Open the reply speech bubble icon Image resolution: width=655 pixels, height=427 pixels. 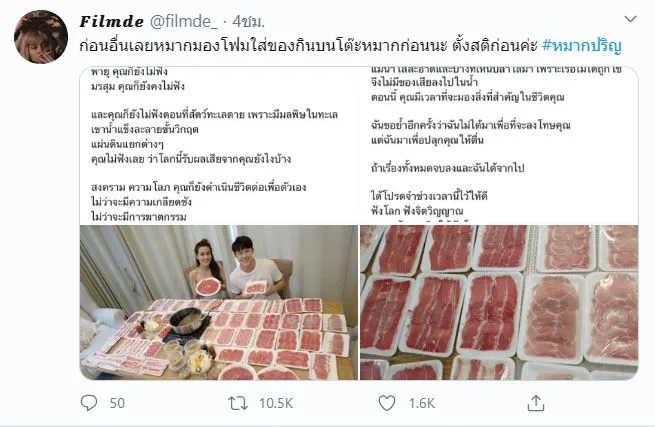point(89,403)
